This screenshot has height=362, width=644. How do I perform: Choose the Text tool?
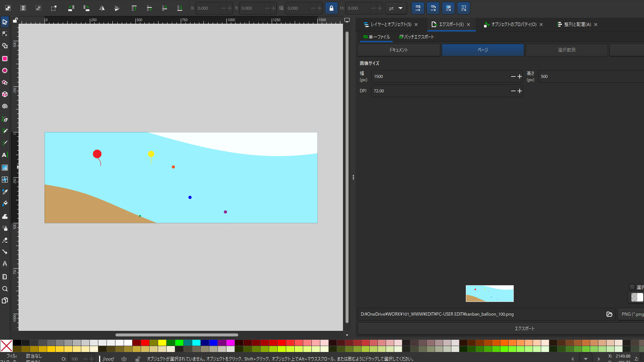coord(5,155)
